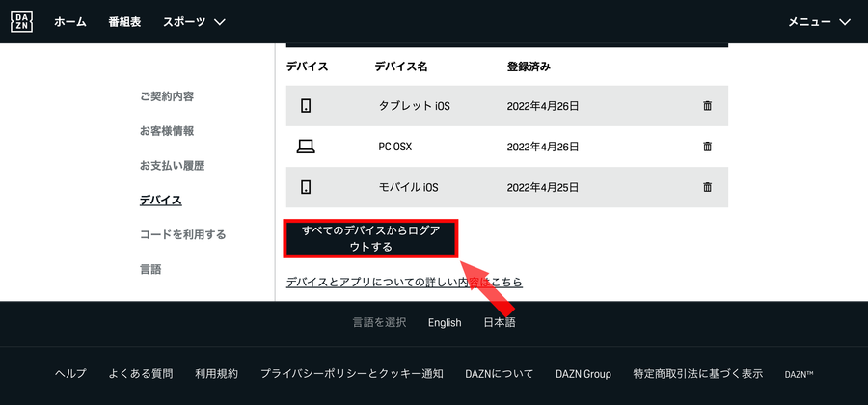
Task: Open the メニュー dropdown
Action: 819,22
